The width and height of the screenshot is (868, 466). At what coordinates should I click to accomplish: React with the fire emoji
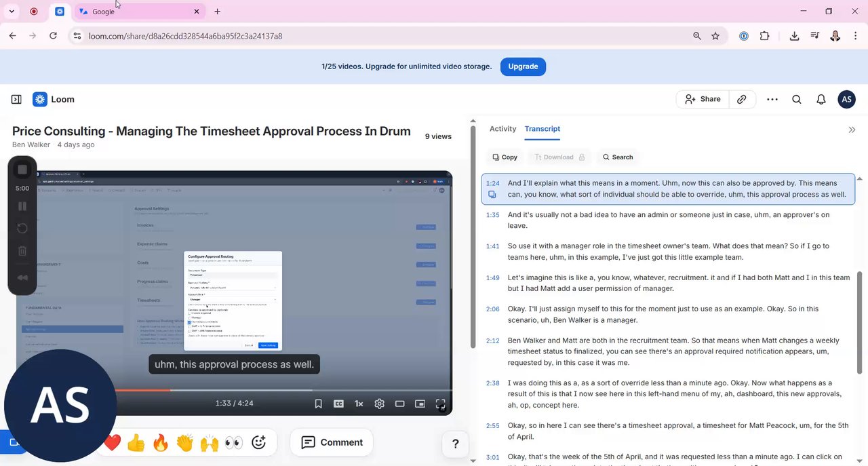tap(161, 443)
